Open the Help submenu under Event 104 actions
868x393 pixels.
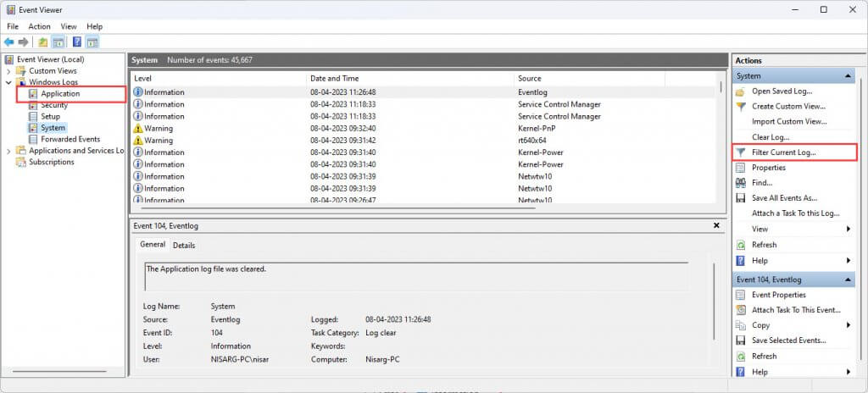849,372
